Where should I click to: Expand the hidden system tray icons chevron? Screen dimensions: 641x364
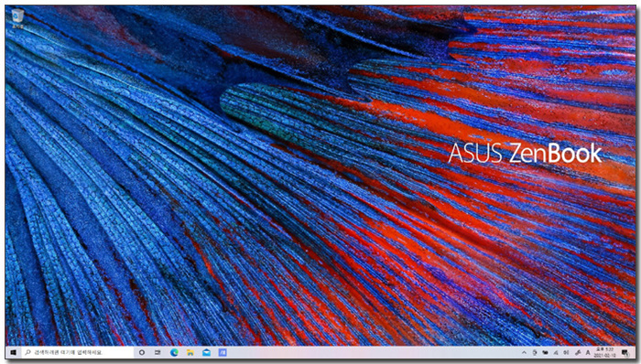coord(524,352)
